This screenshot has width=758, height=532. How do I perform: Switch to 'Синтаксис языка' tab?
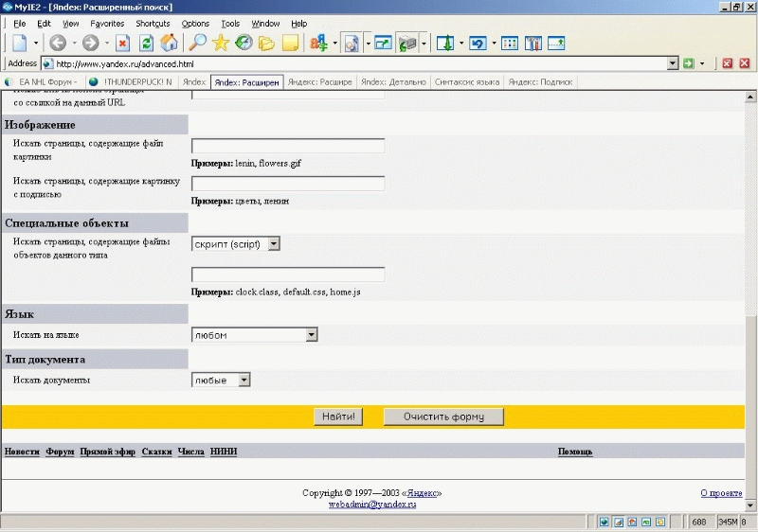[466, 82]
